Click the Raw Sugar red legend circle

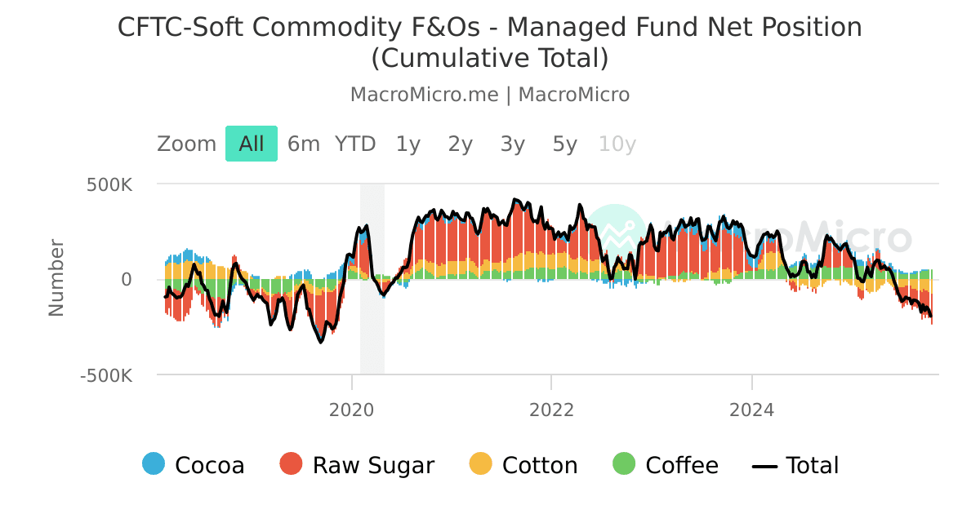pos(291,464)
